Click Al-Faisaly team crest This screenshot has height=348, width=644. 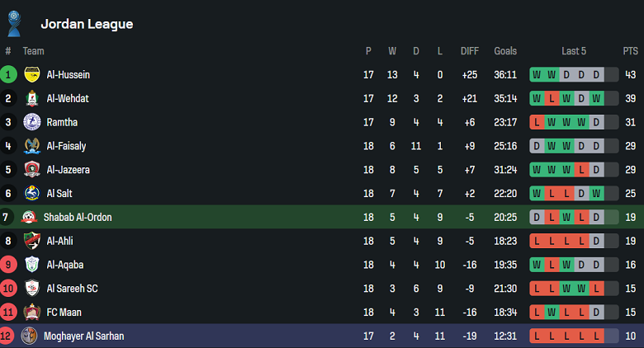pyautogui.click(x=32, y=147)
